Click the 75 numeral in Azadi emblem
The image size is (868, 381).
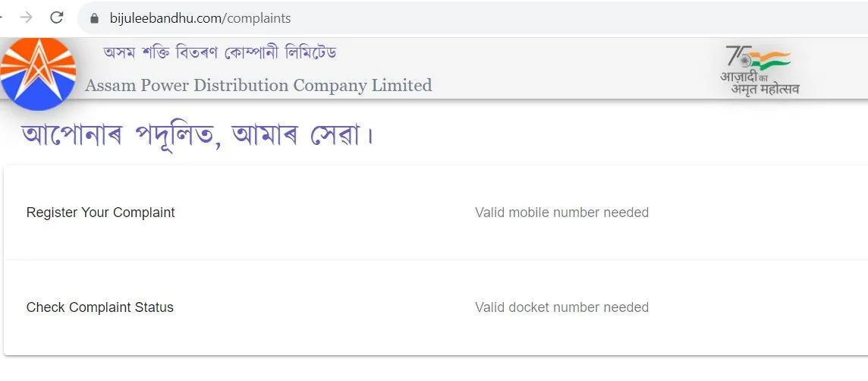[x=733, y=56]
